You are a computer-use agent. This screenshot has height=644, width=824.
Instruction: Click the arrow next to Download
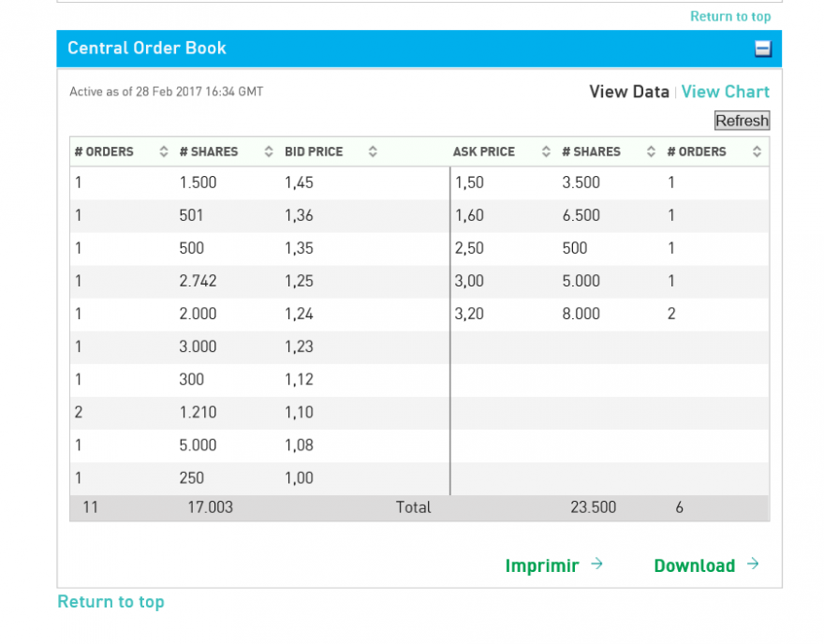(753, 564)
